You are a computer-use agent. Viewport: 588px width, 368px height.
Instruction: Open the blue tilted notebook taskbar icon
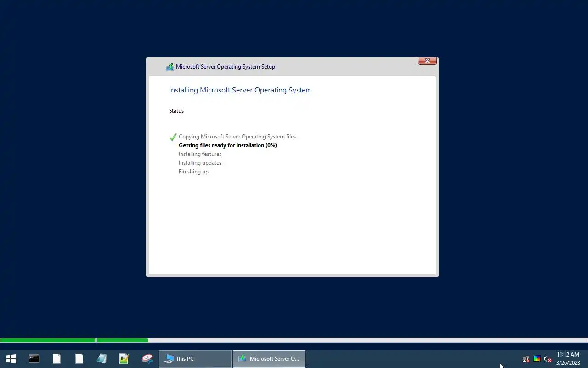[102, 359]
